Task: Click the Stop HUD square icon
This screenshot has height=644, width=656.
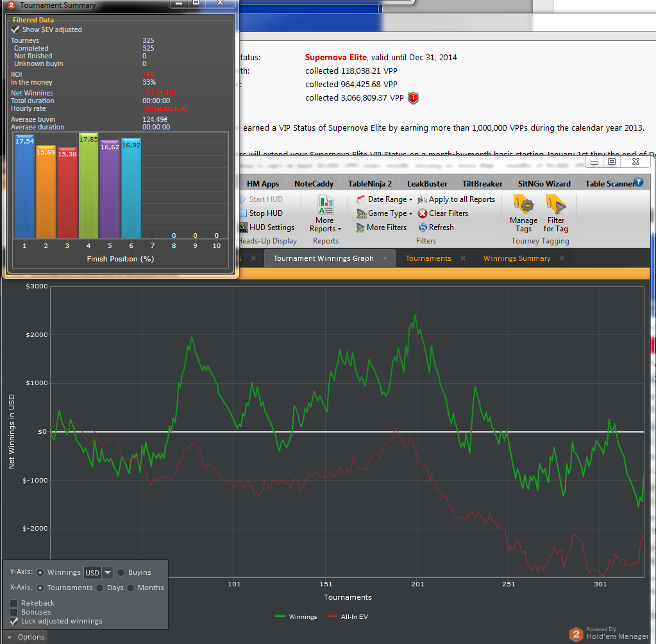Action: [243, 213]
